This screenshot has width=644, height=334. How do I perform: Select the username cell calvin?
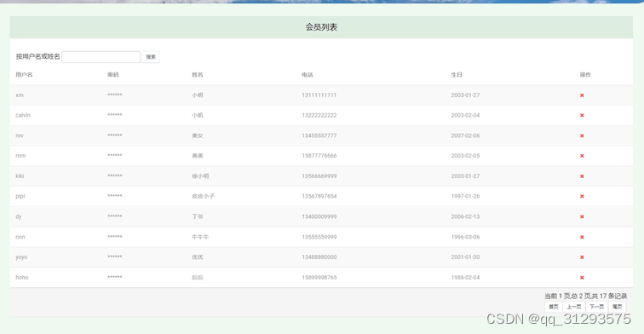click(x=23, y=115)
